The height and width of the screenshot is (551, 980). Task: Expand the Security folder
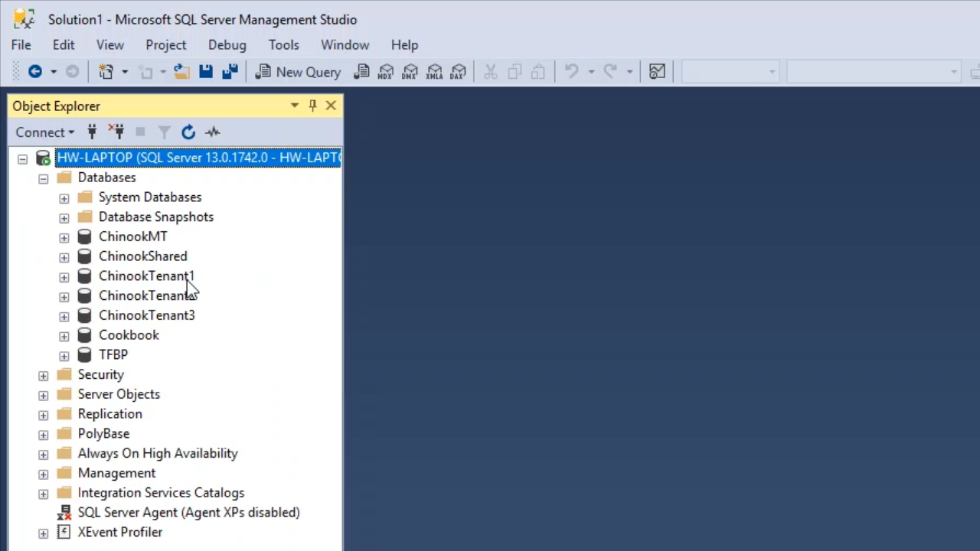point(44,376)
